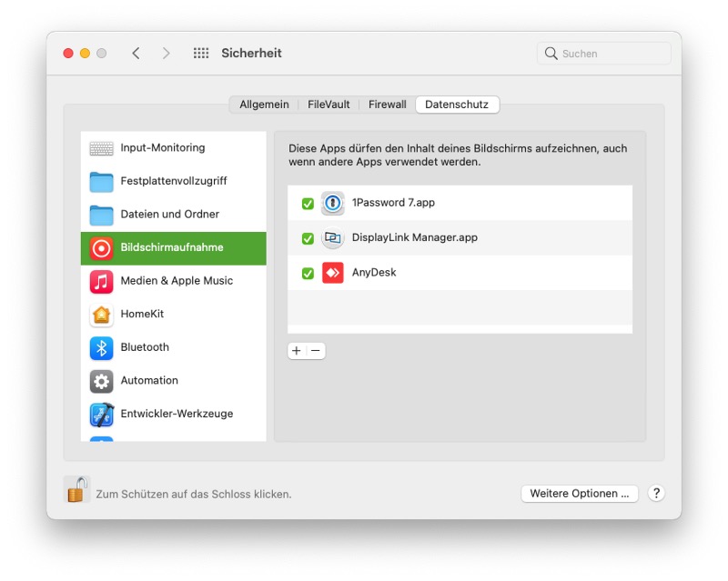Screen dimensions: 728x581
Task: Show all preferences grid icon
Action: 201,54
